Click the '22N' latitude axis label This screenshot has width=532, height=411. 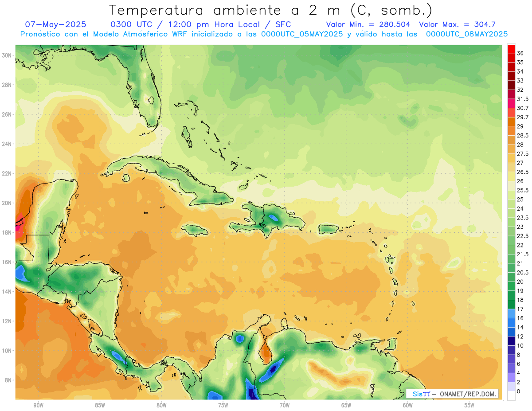(7, 173)
